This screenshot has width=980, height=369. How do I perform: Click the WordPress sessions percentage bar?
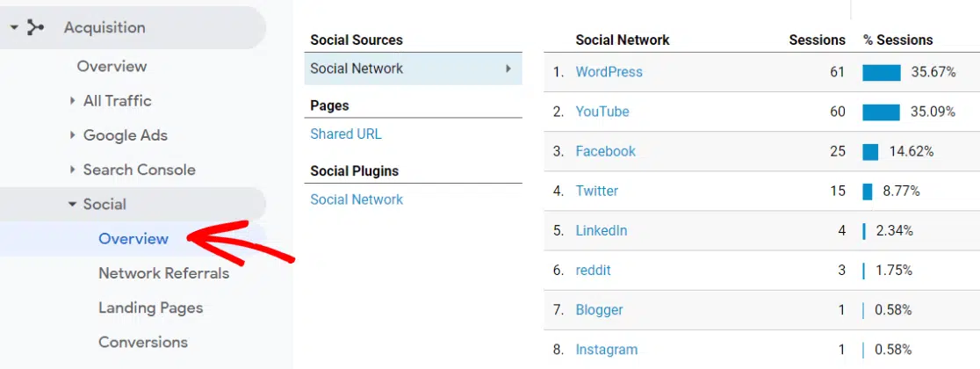point(881,72)
